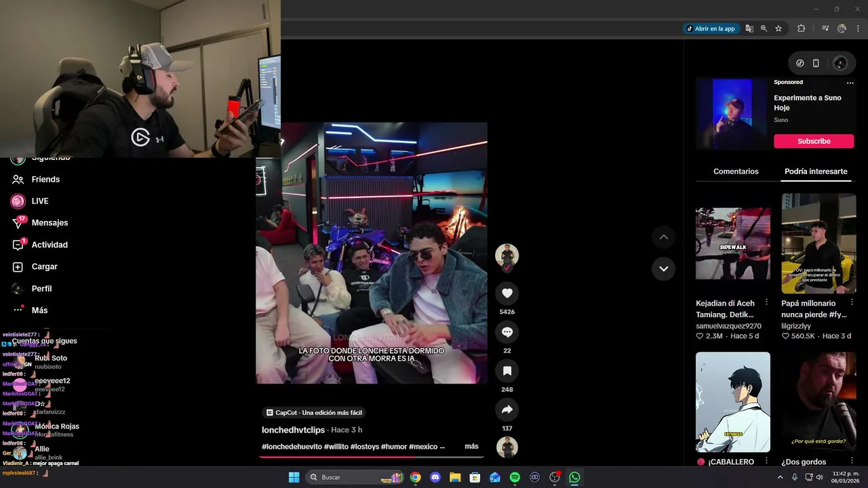The height and width of the screenshot is (488, 868).
Task: Open comments via the speech bubble icon
Action: (507, 332)
